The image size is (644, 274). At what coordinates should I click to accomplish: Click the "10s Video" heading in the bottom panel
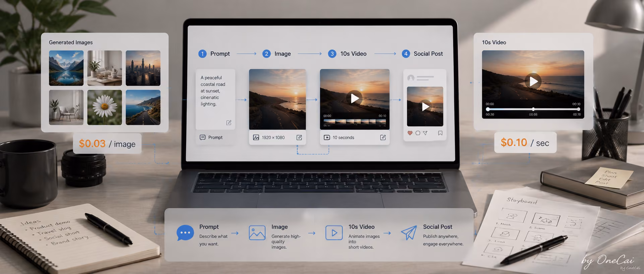(362, 227)
